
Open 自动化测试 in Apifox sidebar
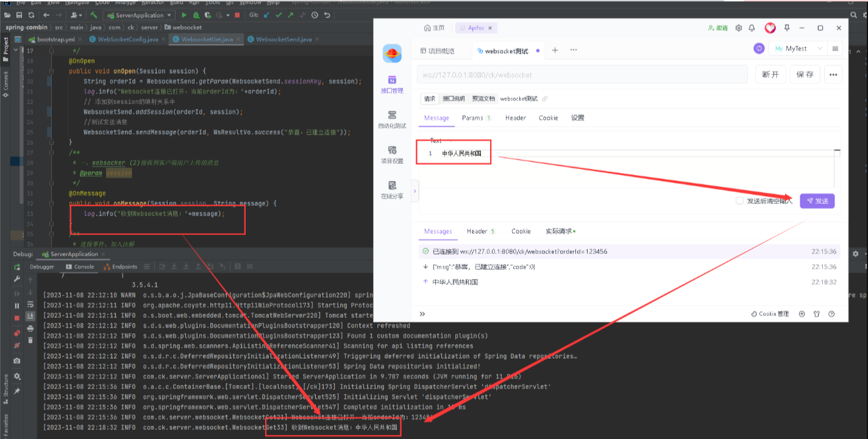point(393,120)
